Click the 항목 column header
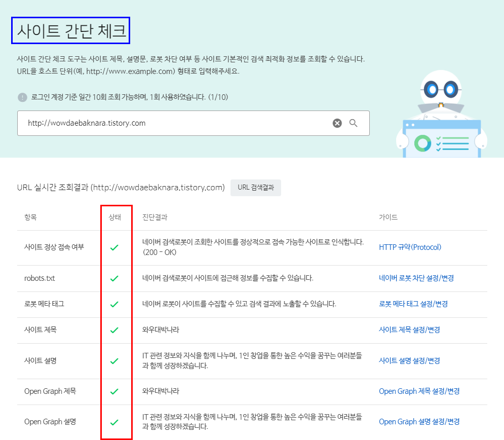This screenshot has width=504, height=440. tap(30, 217)
